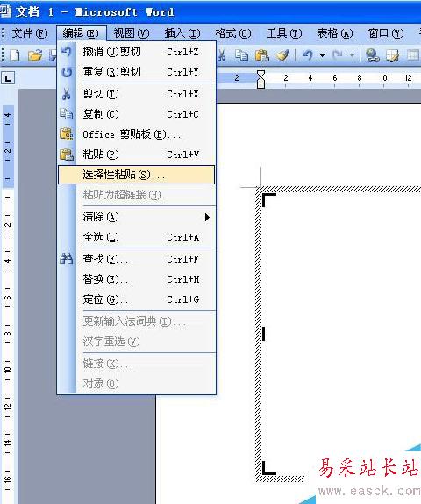Open the toolbar Undo history dropdown arrow
421x504 pixels.
322,56
